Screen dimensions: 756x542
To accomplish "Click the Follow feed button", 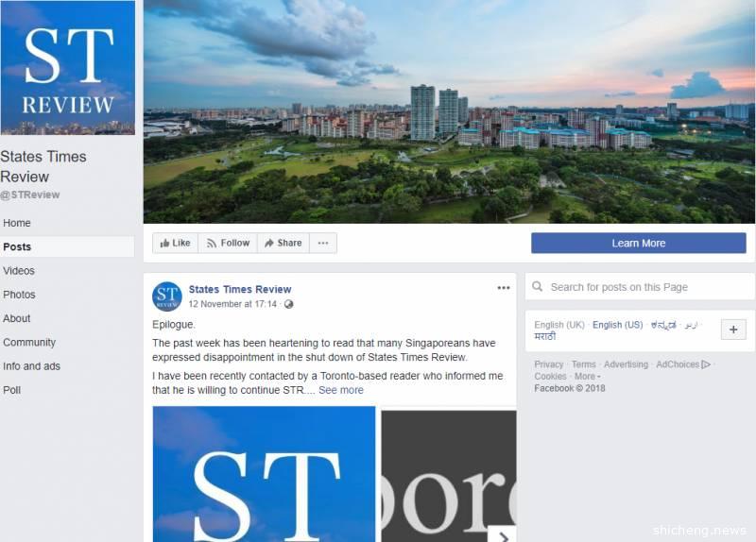I will click(x=228, y=243).
